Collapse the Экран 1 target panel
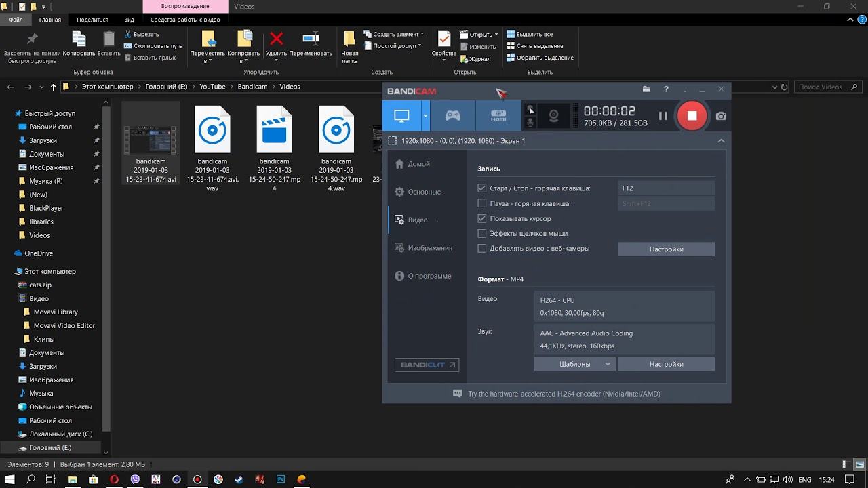 (721, 140)
